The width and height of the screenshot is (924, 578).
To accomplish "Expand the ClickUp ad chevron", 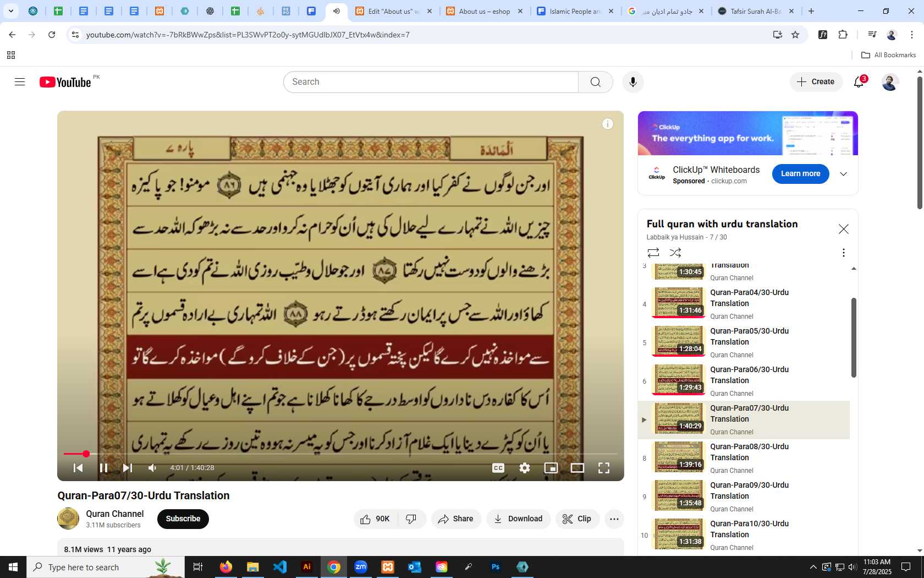I will pyautogui.click(x=843, y=174).
